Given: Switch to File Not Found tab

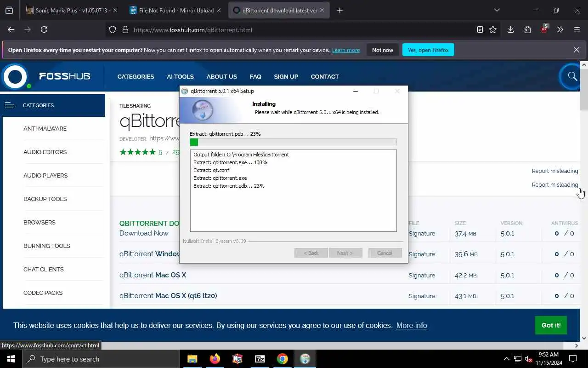Looking at the screenshot, I should pyautogui.click(x=176, y=10).
